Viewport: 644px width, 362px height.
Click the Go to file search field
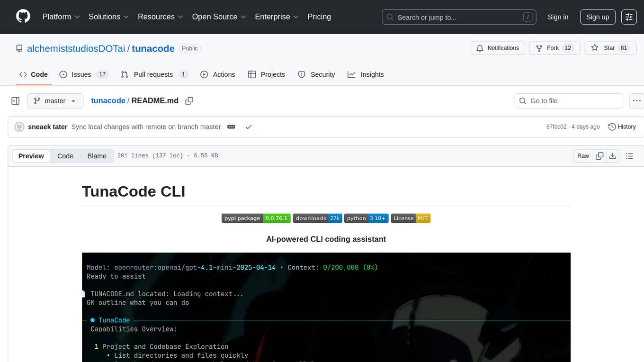pyautogui.click(x=569, y=101)
